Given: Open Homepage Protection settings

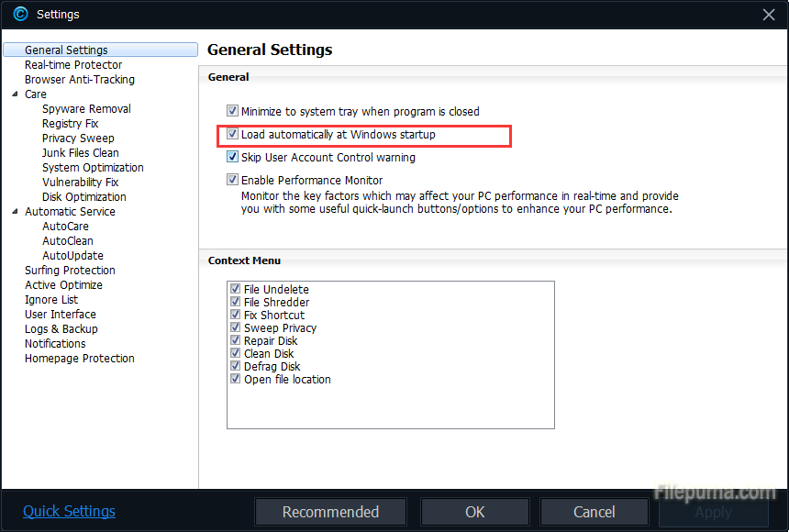Looking at the screenshot, I should click(80, 359).
